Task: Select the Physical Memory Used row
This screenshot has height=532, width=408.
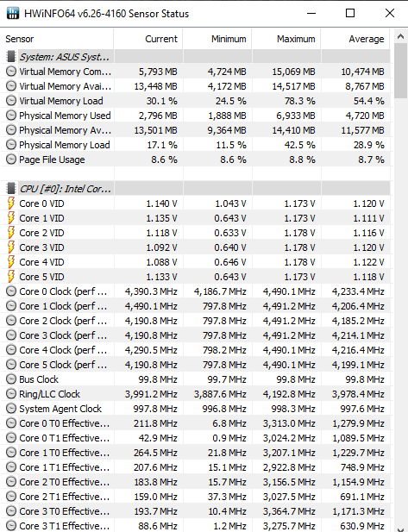Action: point(195,116)
